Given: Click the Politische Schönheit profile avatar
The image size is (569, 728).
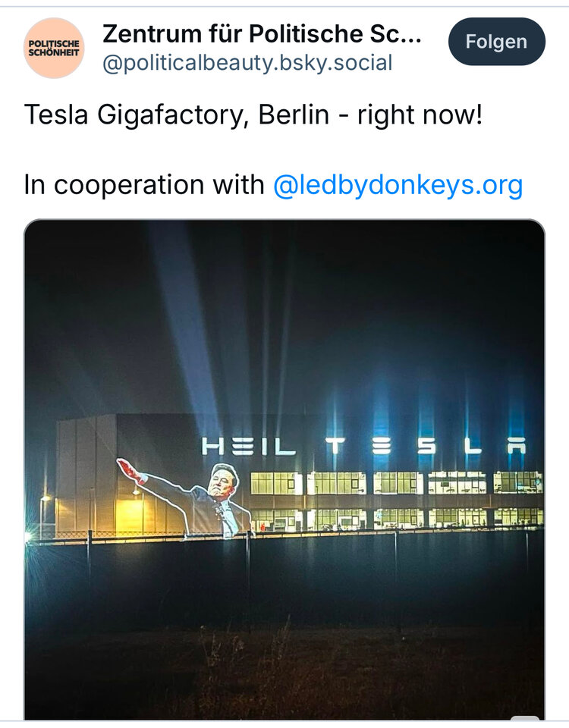Looking at the screenshot, I should (54, 49).
